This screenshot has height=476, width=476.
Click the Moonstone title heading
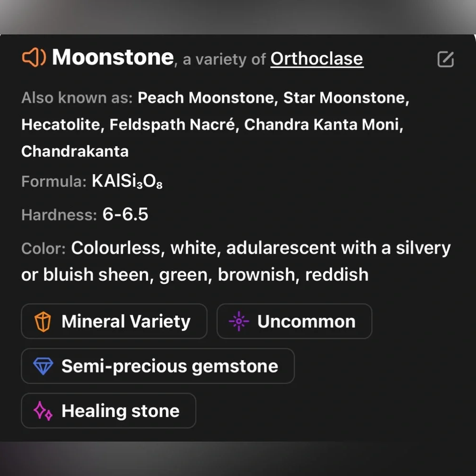point(113,57)
